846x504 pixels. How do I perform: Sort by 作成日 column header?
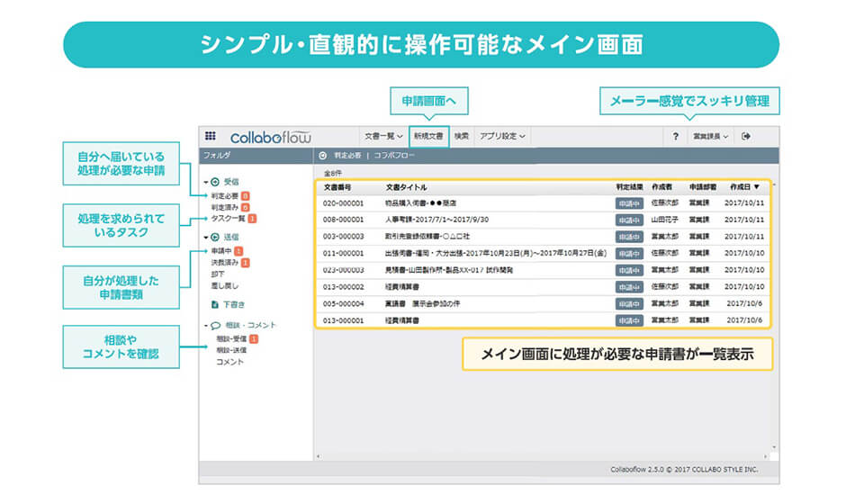(x=742, y=187)
